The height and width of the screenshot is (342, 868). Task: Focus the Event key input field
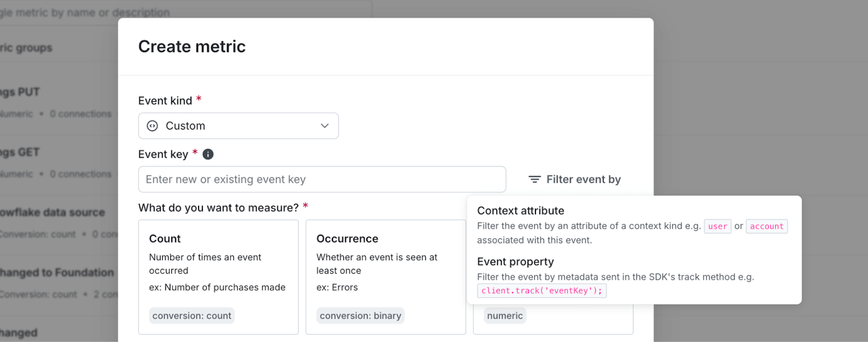coord(322,179)
